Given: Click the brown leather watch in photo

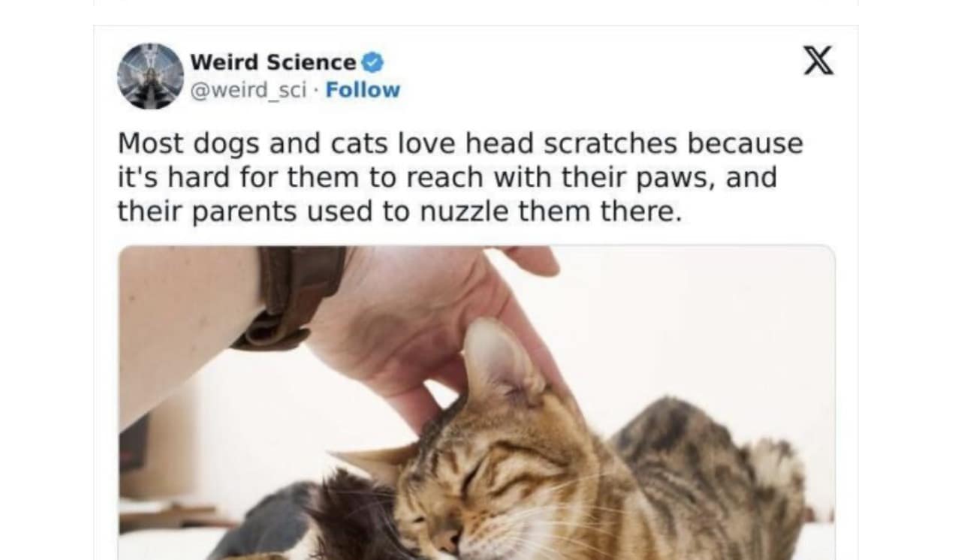Looking at the screenshot, I should (289, 298).
